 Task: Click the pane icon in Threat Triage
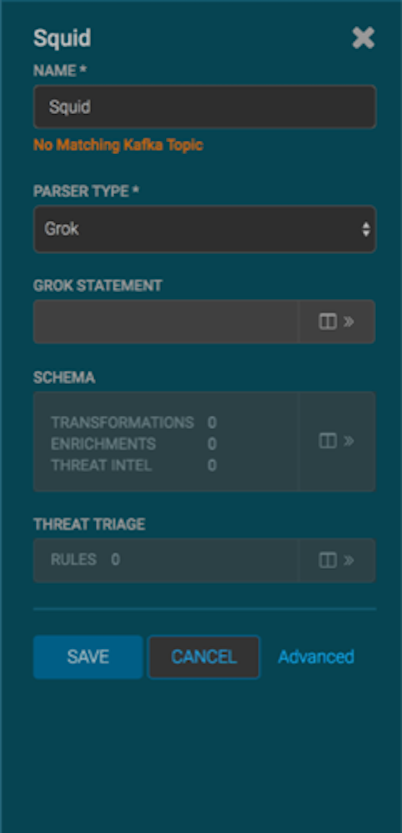coord(328,560)
